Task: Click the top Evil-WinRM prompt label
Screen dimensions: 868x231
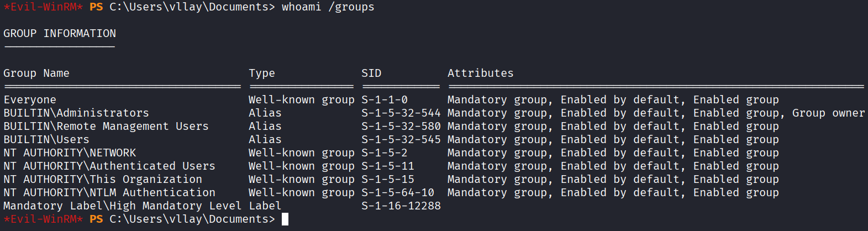Action: tap(43, 7)
